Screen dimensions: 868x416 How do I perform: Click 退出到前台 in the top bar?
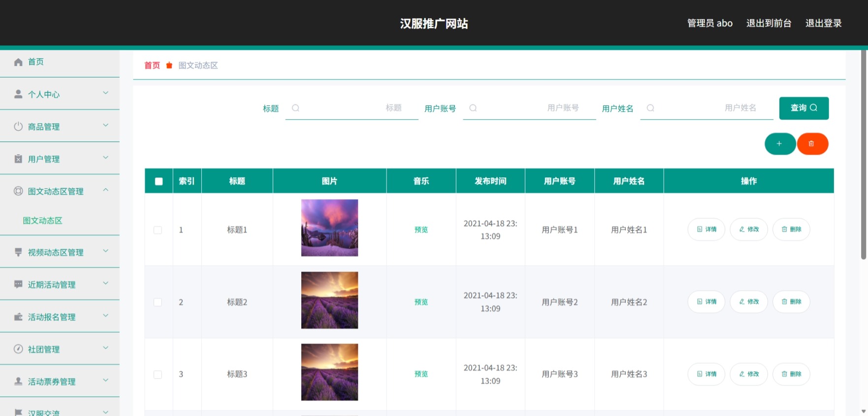[x=769, y=23]
